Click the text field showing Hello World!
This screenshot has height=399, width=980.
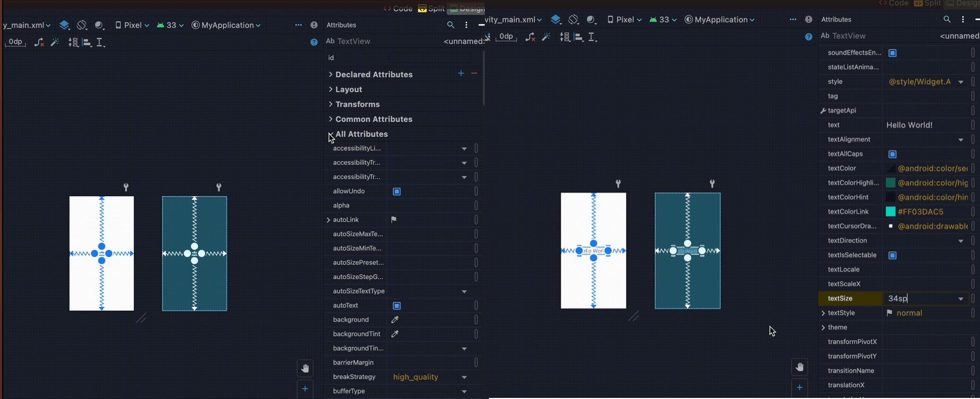tap(926, 125)
